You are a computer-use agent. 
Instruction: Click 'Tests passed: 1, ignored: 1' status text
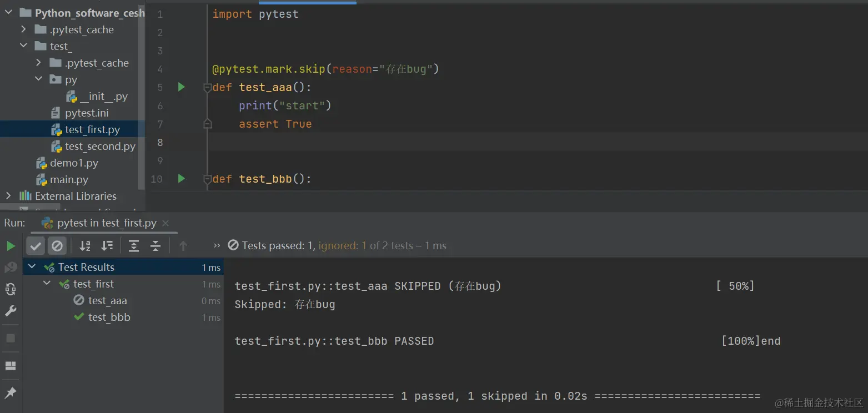[304, 246]
